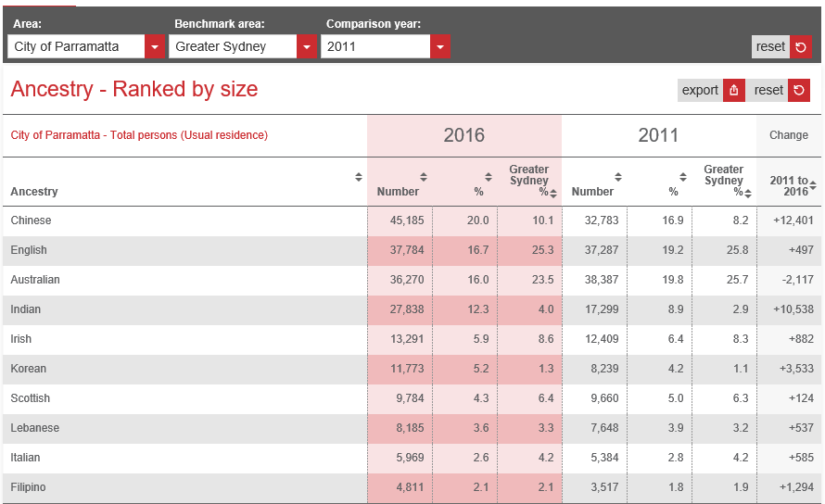Click the red refresh icon in the dark filter bar

(x=801, y=47)
